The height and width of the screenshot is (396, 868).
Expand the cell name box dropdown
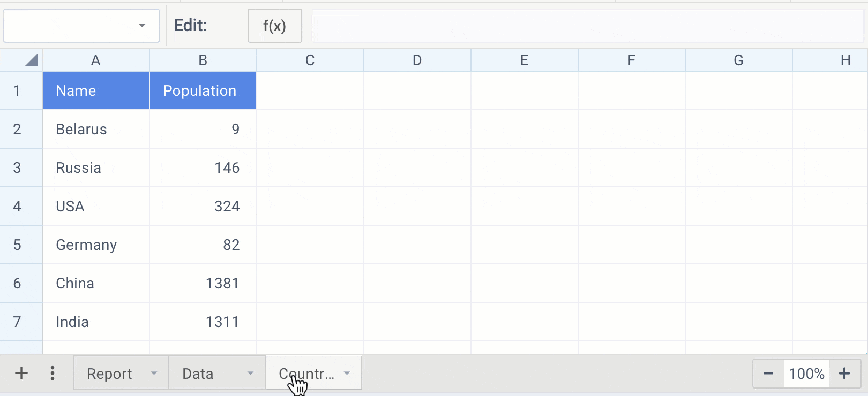pos(142,26)
